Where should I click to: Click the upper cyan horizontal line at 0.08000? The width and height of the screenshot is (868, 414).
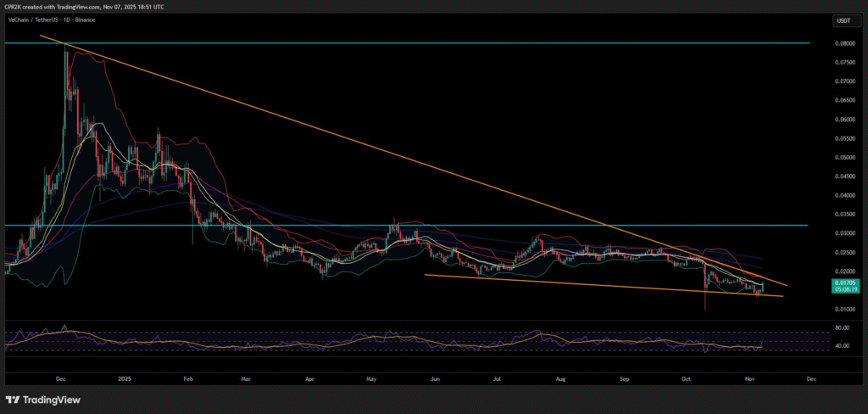(424, 42)
